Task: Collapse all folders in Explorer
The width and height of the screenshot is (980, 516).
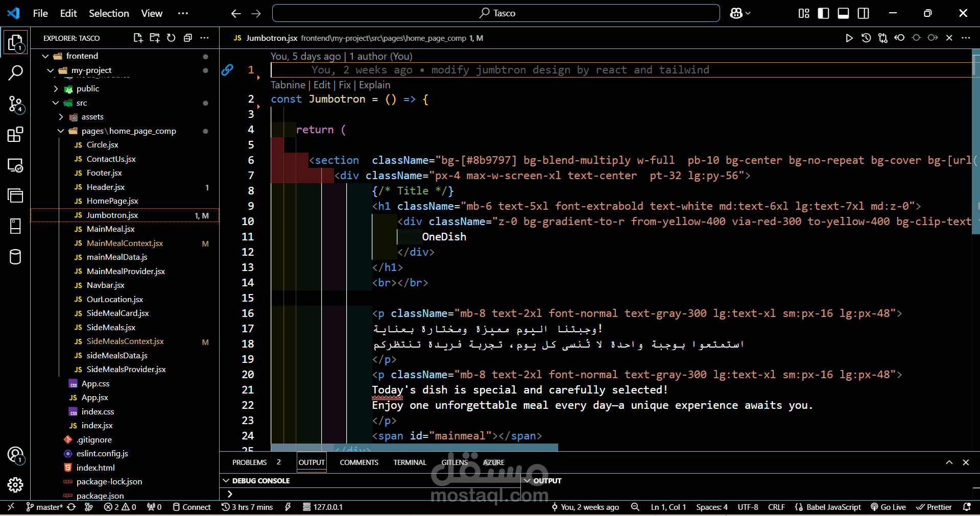Action: click(188, 38)
